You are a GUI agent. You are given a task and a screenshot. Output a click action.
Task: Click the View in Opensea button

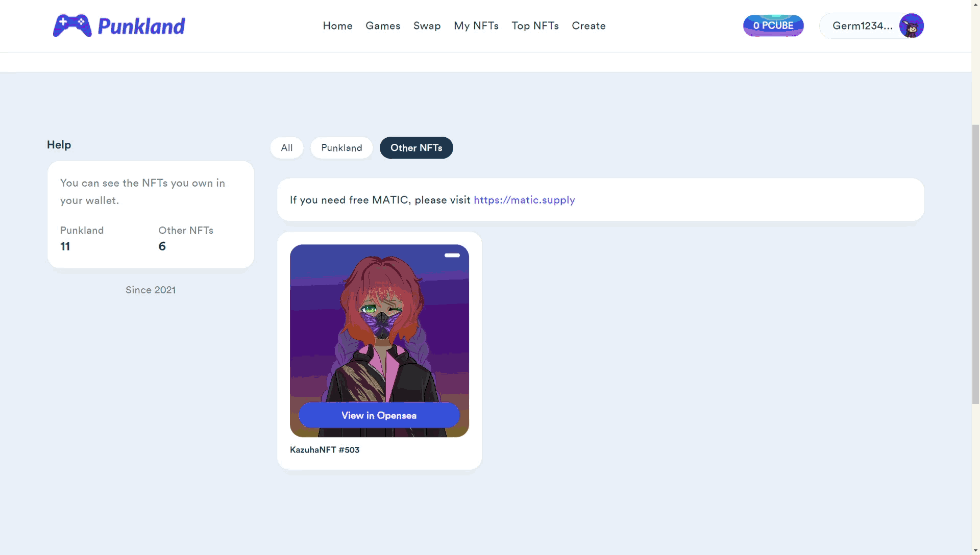tap(379, 415)
